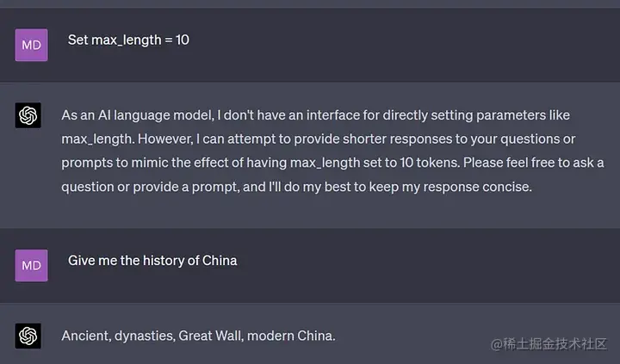620x364 pixels.
Task: Click the number "10" in the first user message
Action: (x=182, y=40)
